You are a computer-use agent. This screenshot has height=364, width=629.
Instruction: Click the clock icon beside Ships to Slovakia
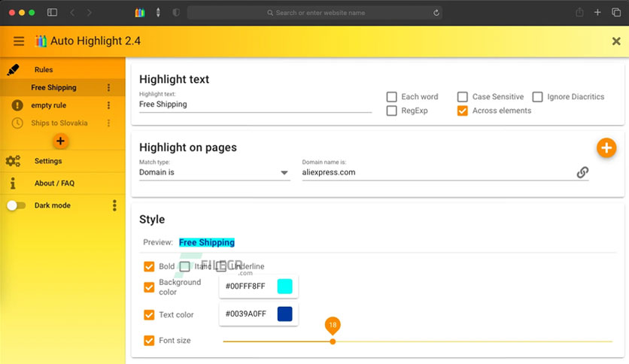tap(17, 123)
